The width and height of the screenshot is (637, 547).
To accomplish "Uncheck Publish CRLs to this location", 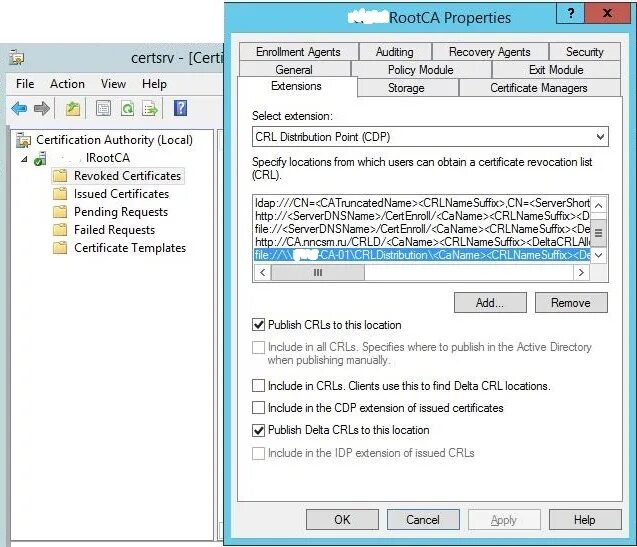I will point(258,325).
